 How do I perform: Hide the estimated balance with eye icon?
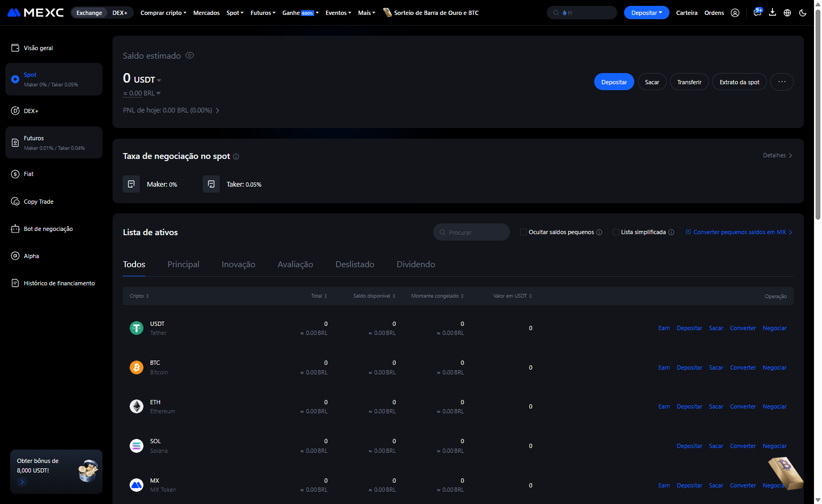tap(189, 55)
